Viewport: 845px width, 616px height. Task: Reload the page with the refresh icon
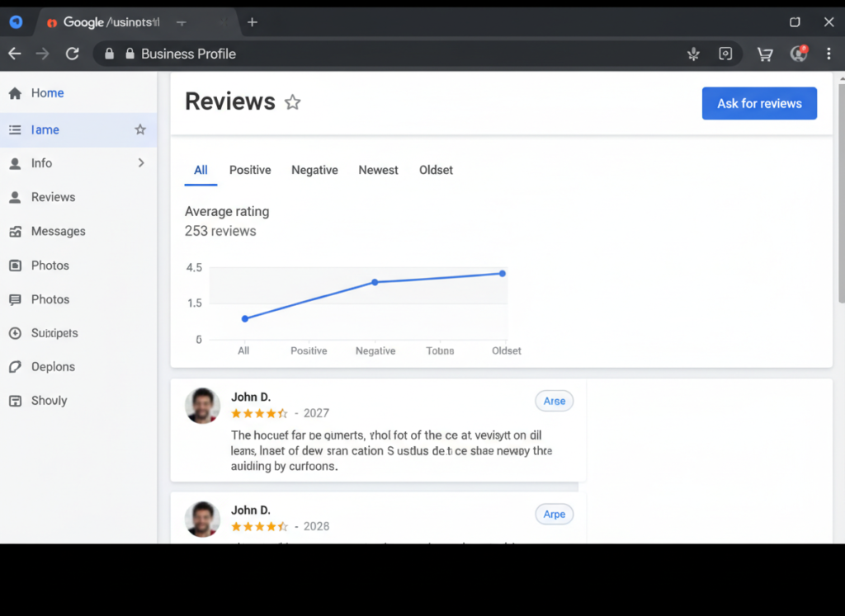[x=72, y=53]
